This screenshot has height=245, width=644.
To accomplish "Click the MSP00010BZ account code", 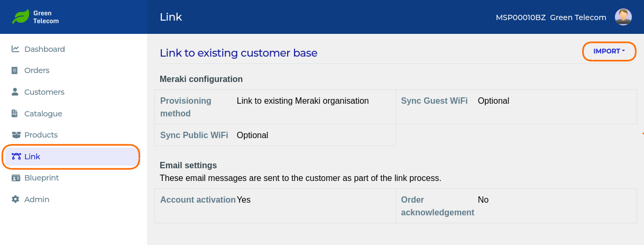I will [x=520, y=17].
